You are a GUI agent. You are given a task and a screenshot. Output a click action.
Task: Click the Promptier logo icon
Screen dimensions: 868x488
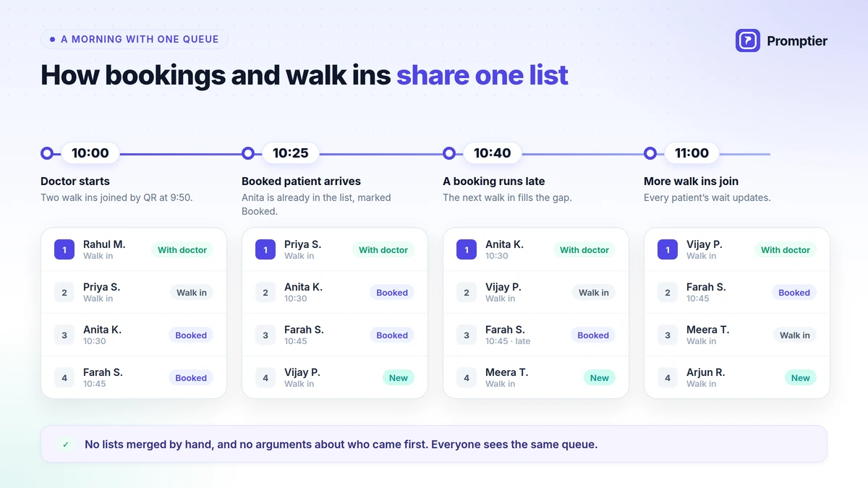(747, 40)
